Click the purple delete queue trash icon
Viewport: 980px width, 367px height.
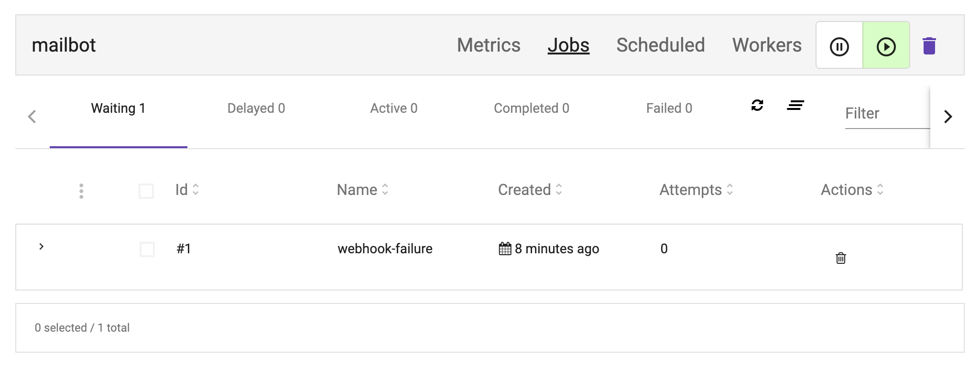[x=929, y=46]
